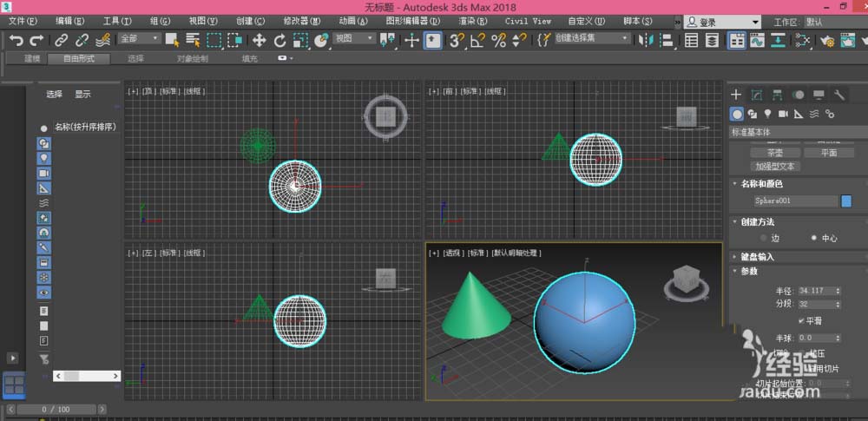868x421 pixels.
Task: Switch to the 自由形式 ribbon tab
Action: pos(79,59)
